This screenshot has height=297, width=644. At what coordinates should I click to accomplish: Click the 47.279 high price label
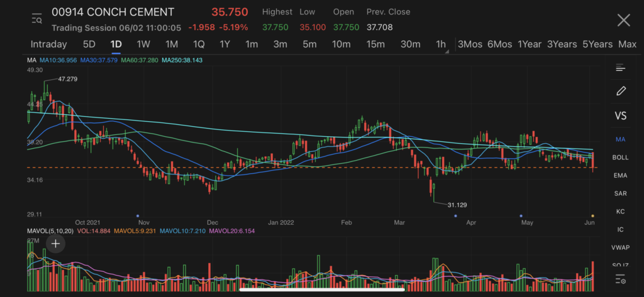(68, 78)
